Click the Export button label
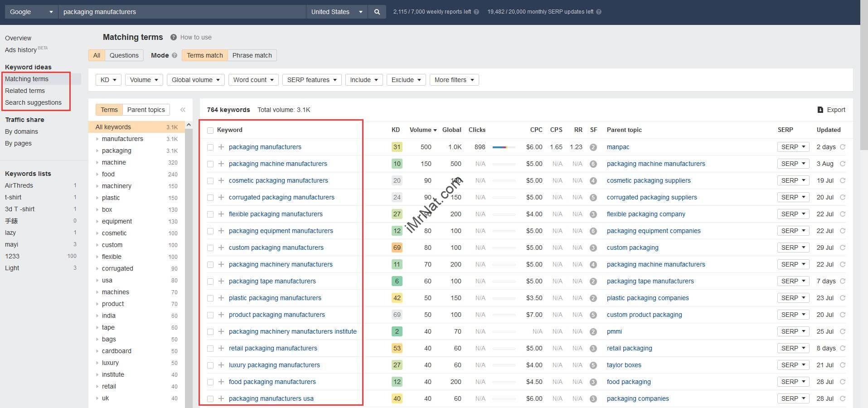Screen dimensions: 868x408 [836, 110]
